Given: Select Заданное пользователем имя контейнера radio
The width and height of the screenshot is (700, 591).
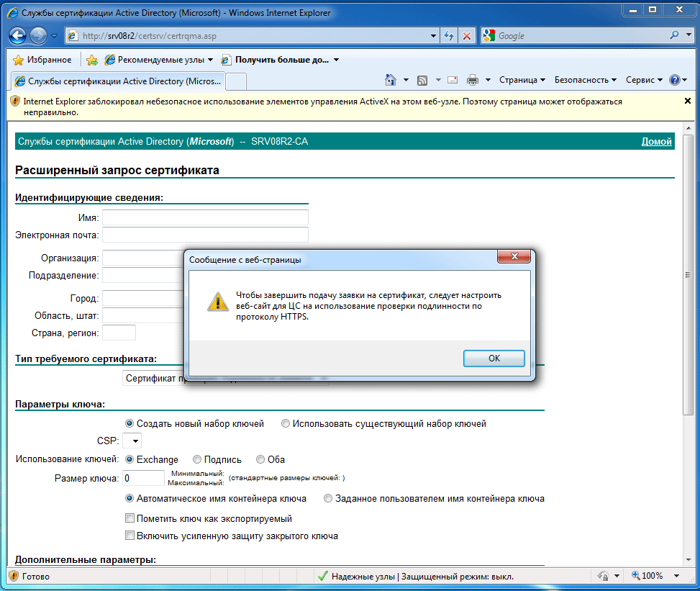Looking at the screenshot, I should pos(328,498).
